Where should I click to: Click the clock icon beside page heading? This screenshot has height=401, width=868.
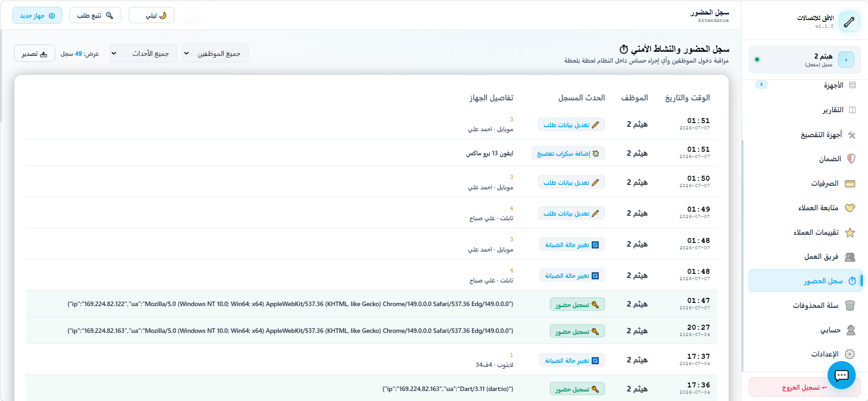point(624,49)
